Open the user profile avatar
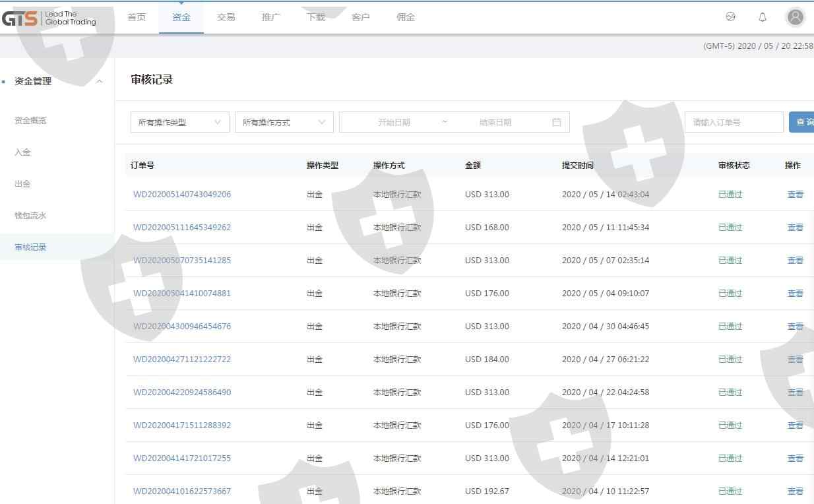Viewport: 814px width, 504px height. pyautogui.click(x=796, y=17)
